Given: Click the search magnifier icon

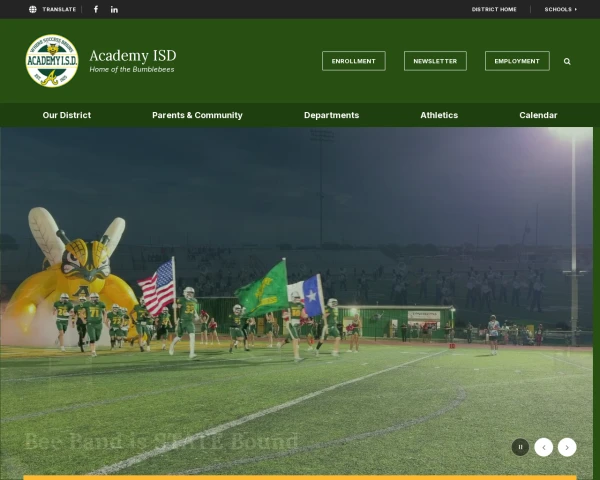Looking at the screenshot, I should point(567,61).
